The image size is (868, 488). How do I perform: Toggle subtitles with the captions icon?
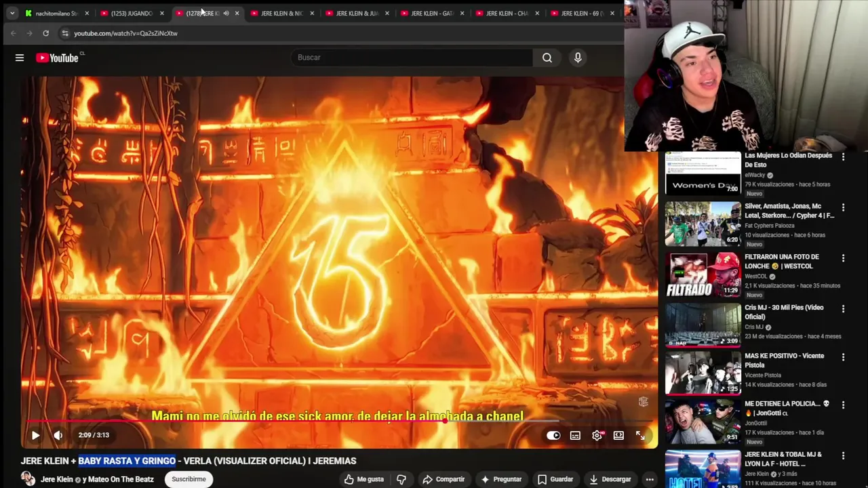[x=575, y=435]
